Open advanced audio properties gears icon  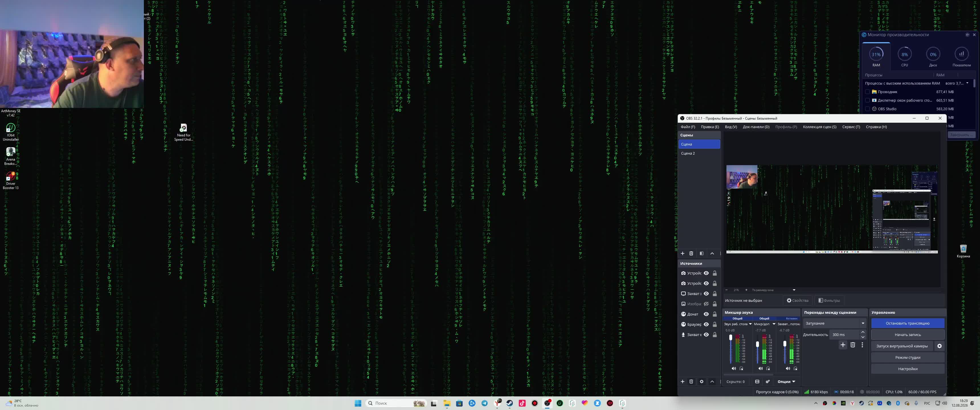[768, 382]
